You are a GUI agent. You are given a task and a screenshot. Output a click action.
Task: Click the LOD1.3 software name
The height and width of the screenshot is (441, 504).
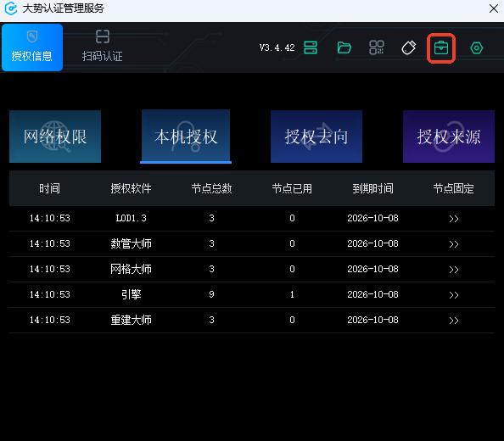pos(131,218)
